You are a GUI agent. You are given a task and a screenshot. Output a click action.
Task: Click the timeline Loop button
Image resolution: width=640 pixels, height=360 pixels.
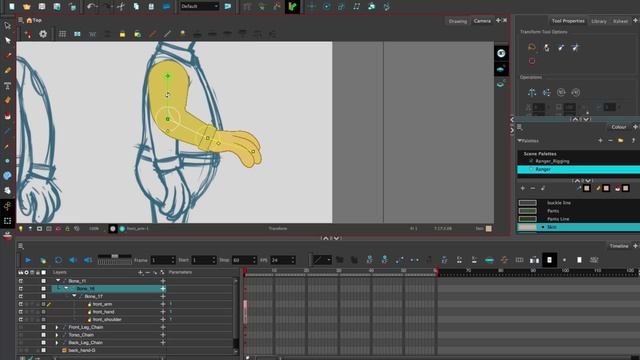[x=58, y=260]
